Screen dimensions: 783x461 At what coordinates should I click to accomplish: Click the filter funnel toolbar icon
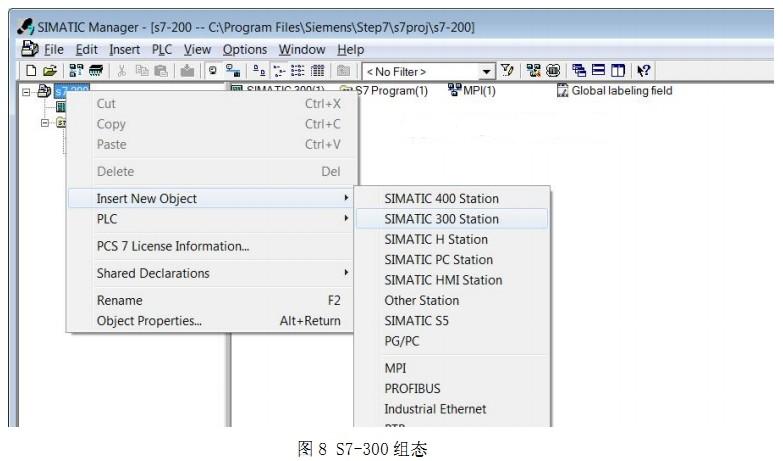(507, 70)
